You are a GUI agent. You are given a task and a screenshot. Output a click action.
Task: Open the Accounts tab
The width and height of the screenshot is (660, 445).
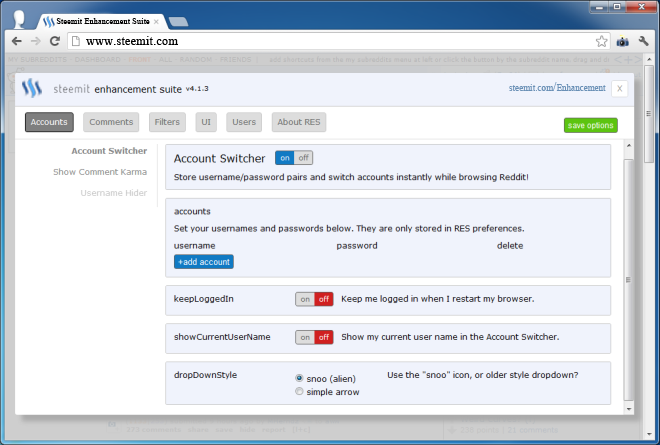pyautogui.click(x=49, y=122)
